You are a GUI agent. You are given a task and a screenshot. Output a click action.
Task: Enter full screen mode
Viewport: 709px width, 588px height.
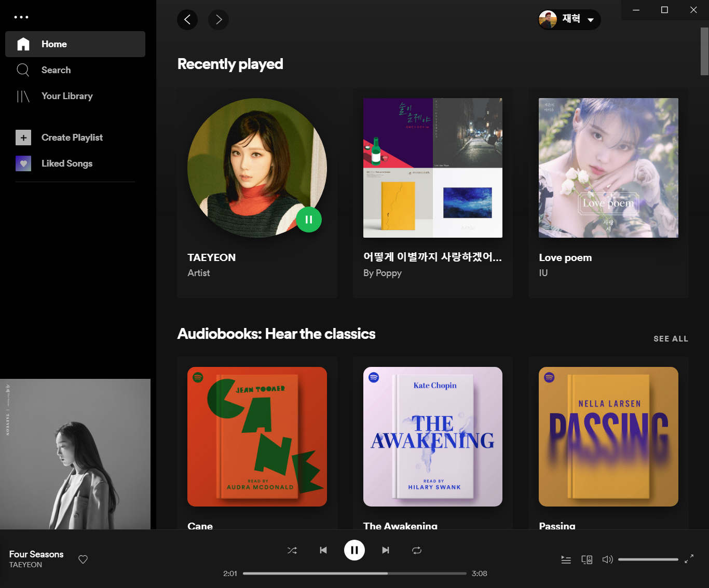pos(689,559)
